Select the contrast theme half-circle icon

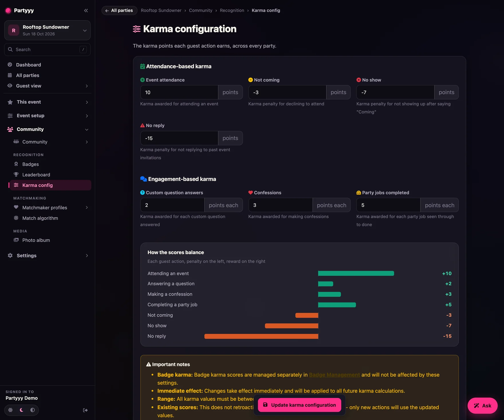[x=33, y=410]
